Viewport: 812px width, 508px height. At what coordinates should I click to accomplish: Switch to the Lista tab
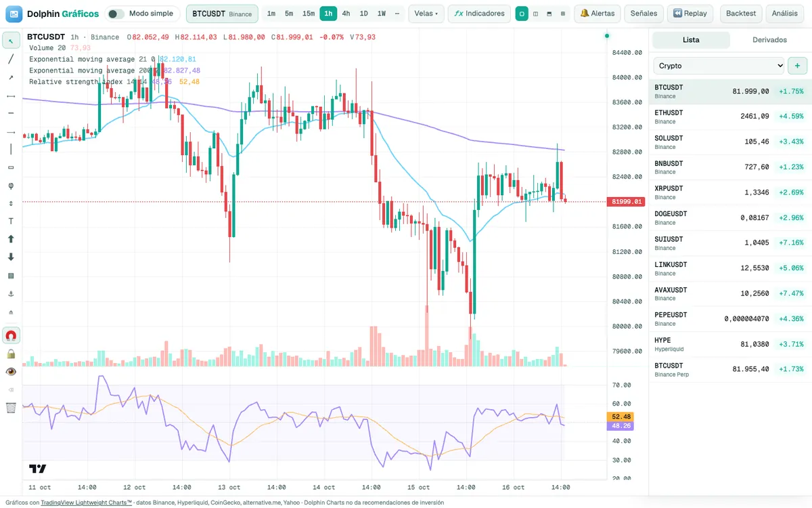[691, 40]
